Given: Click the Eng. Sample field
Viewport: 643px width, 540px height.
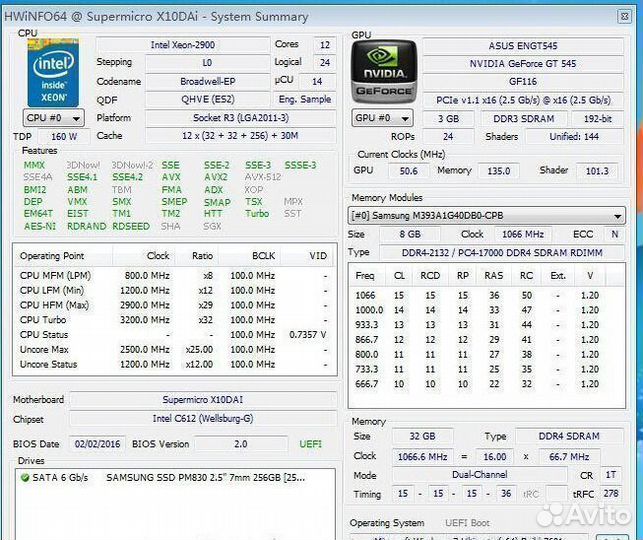Looking at the screenshot, I should 305,100.
